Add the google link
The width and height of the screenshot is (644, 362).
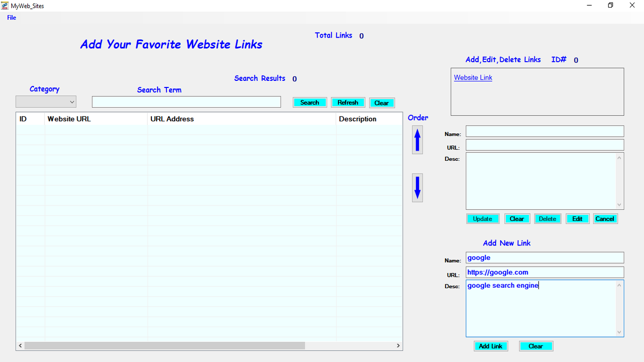491,346
